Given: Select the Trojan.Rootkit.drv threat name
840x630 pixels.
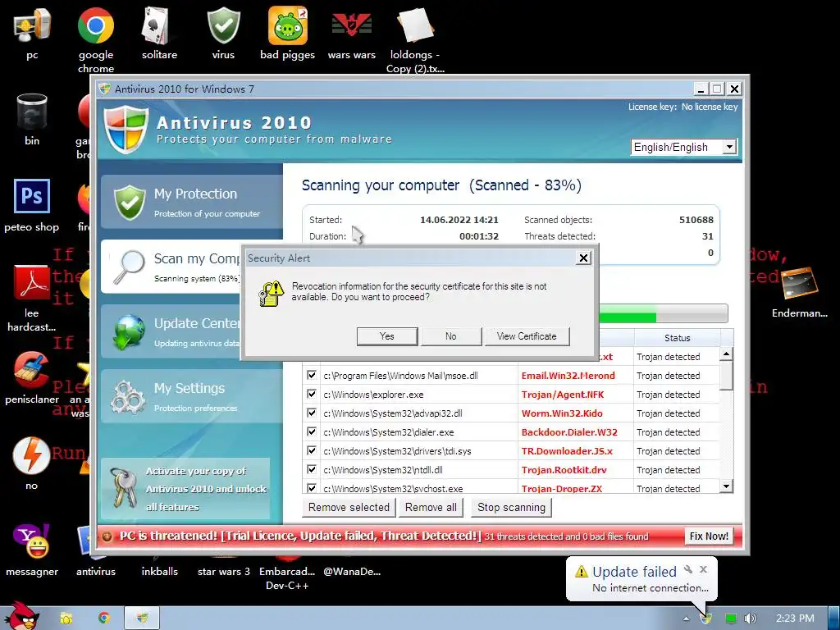Looking at the screenshot, I should coord(564,470).
